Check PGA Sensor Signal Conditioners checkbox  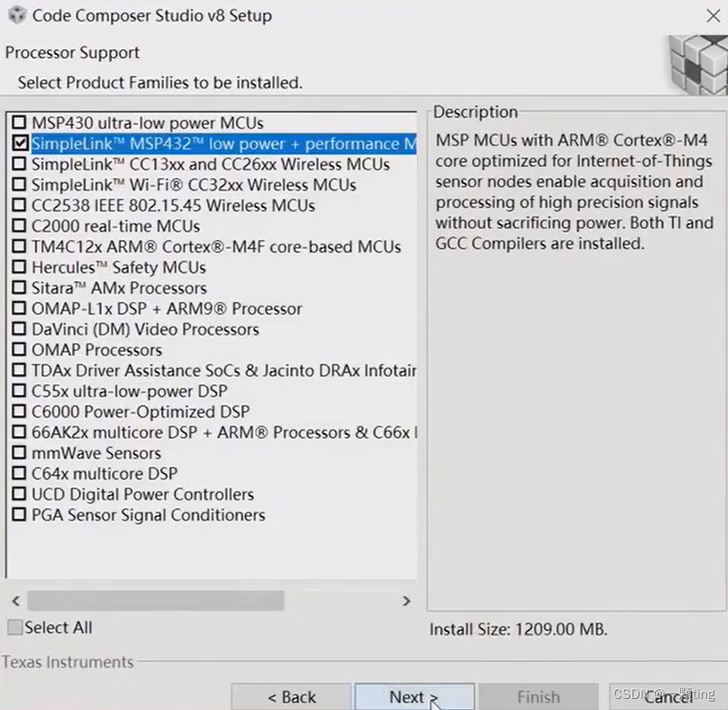click(x=19, y=515)
